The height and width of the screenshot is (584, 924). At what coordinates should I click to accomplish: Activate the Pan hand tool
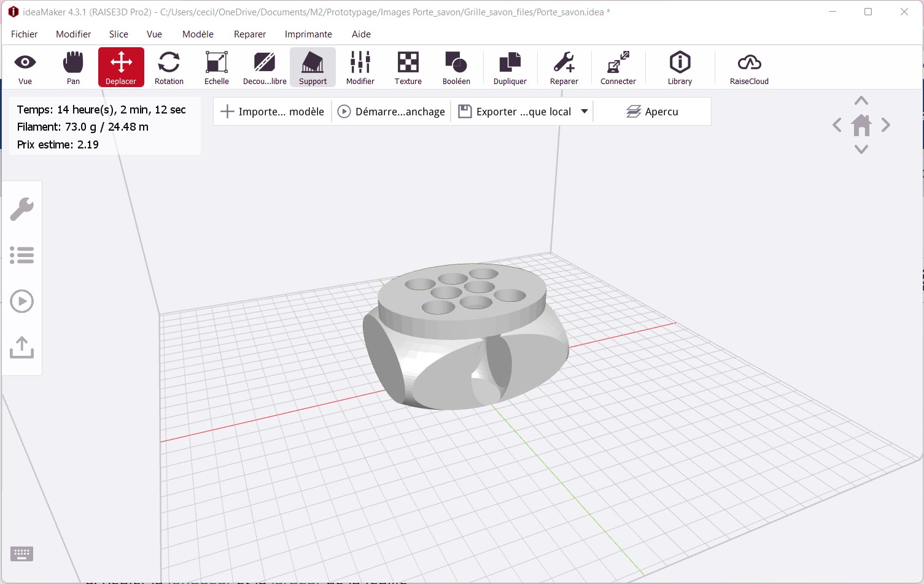pyautogui.click(x=73, y=67)
